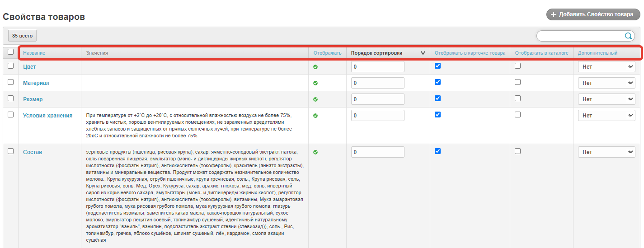Open Дополнительный dropdown for Цвет row
The width and height of the screenshot is (644, 248).
pyautogui.click(x=606, y=67)
